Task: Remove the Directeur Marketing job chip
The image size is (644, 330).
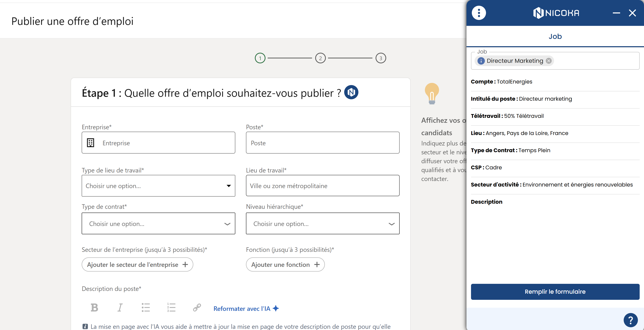Action: [x=549, y=61]
